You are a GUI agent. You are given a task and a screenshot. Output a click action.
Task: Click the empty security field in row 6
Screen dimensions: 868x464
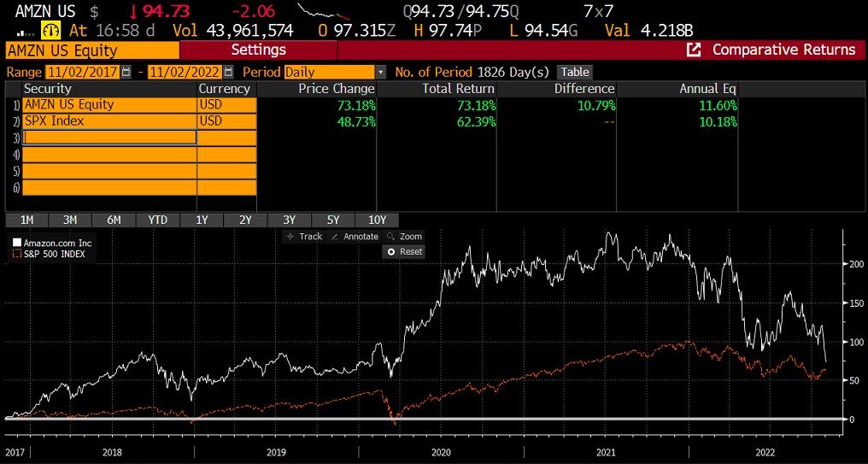(x=109, y=187)
